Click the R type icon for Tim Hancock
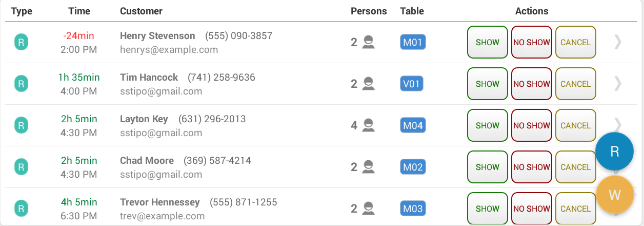This screenshot has height=226, width=644. (21, 84)
